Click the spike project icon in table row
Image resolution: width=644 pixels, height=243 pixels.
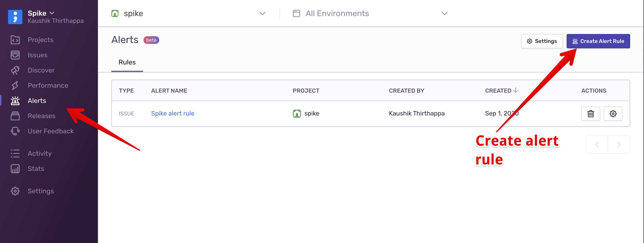pos(297,114)
